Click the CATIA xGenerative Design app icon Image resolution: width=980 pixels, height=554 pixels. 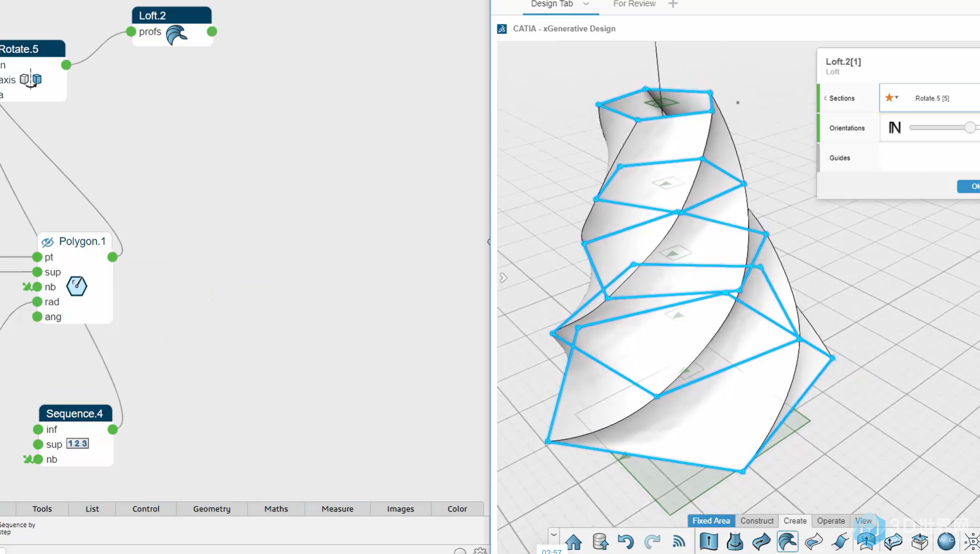pyautogui.click(x=502, y=29)
